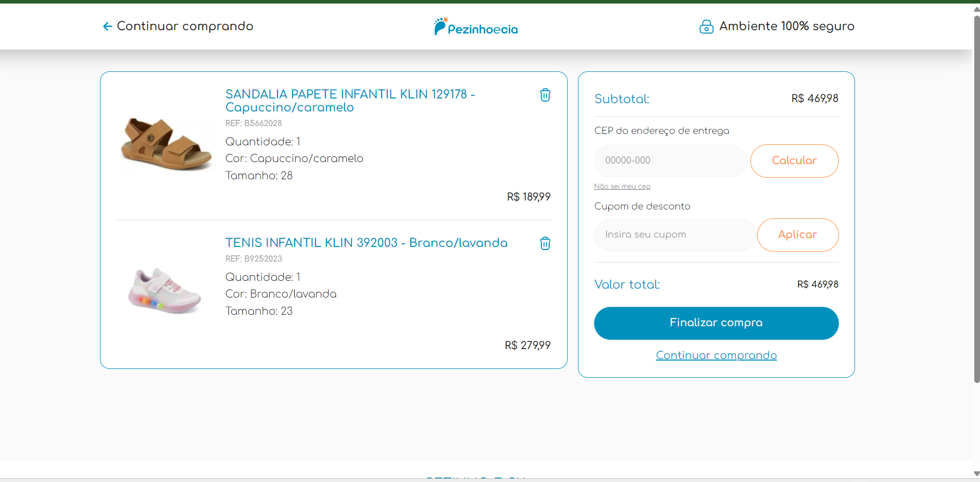Viewport: 980px width, 482px height.
Task: Click the white lavender sneaker thumbnail
Action: click(x=164, y=290)
